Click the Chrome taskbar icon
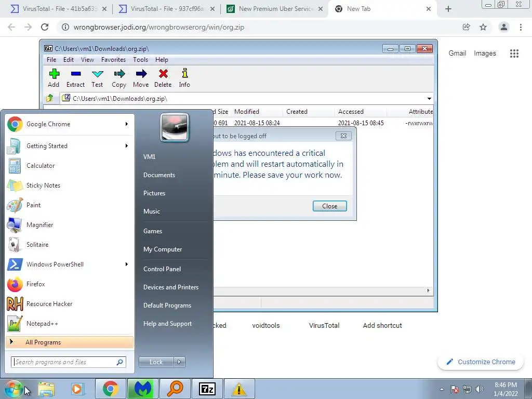Screen dimensions: 532x399 point(111,389)
